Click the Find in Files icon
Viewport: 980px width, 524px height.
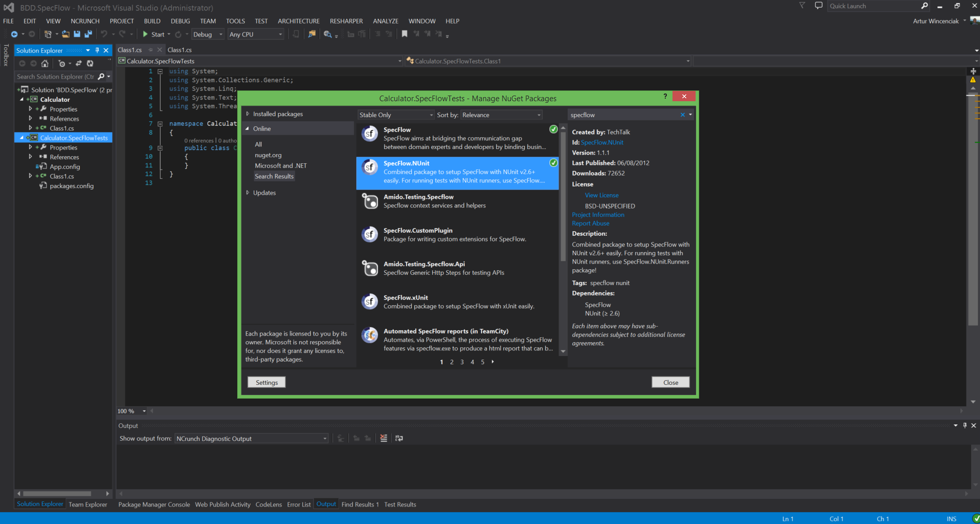point(312,34)
